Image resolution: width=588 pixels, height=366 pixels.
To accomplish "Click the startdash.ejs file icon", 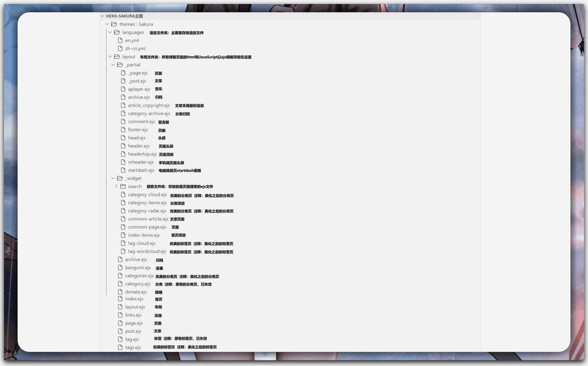I will (123, 170).
